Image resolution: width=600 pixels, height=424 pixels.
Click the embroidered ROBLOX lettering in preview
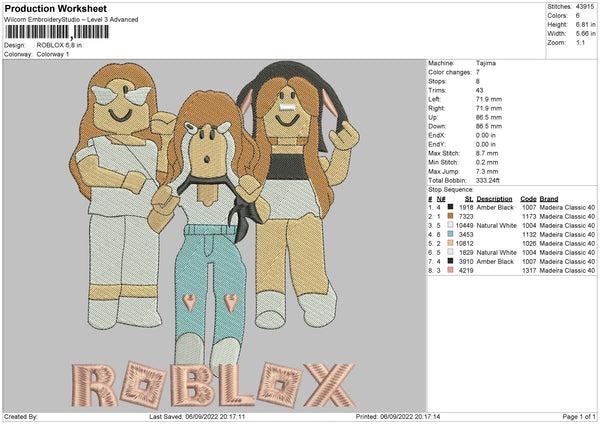[x=214, y=385]
